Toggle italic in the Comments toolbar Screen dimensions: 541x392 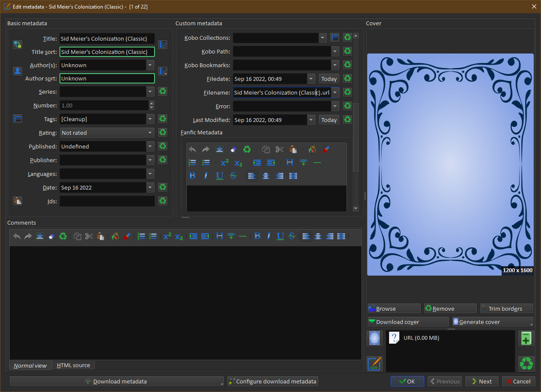click(269, 236)
